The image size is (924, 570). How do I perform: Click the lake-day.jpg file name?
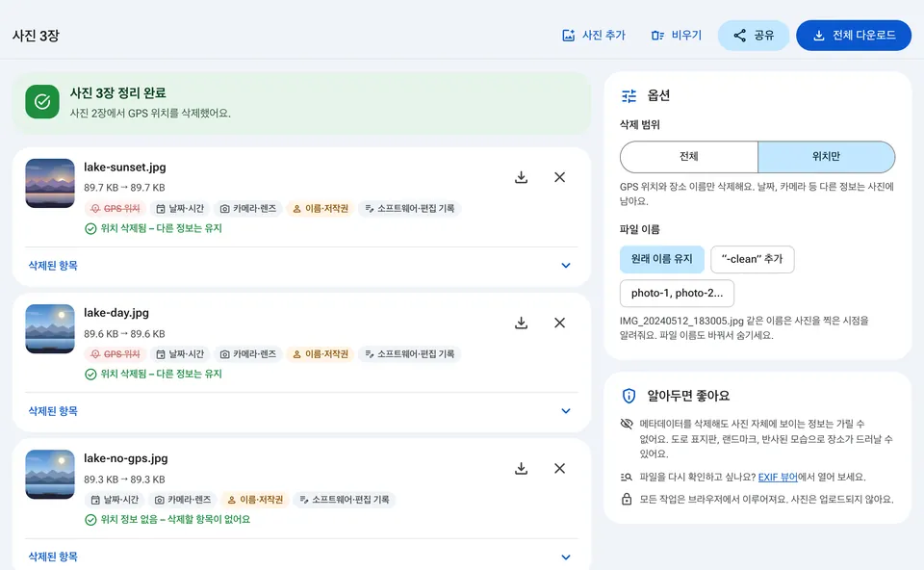click(x=116, y=313)
